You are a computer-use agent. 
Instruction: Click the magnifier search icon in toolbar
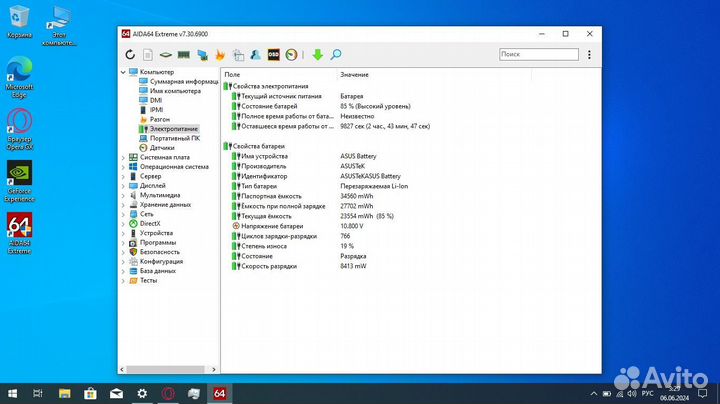pos(336,55)
